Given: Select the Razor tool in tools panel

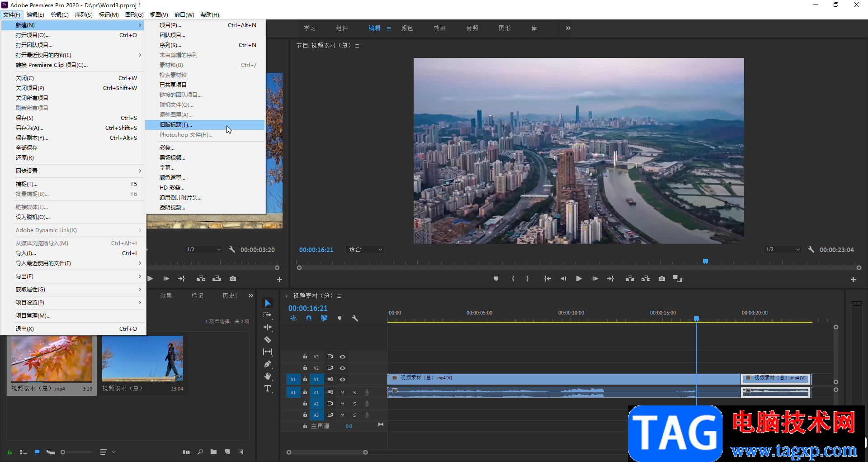Looking at the screenshot, I should (x=268, y=339).
